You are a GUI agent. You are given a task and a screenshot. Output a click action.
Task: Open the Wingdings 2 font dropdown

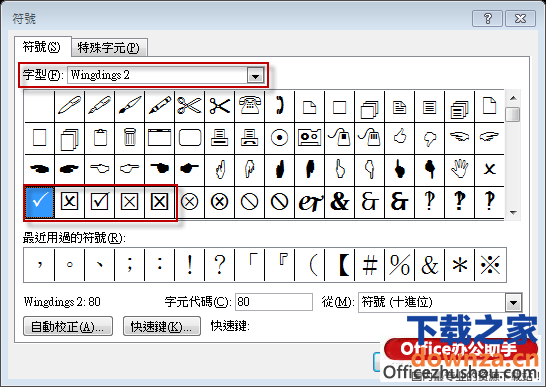pyautogui.click(x=255, y=75)
